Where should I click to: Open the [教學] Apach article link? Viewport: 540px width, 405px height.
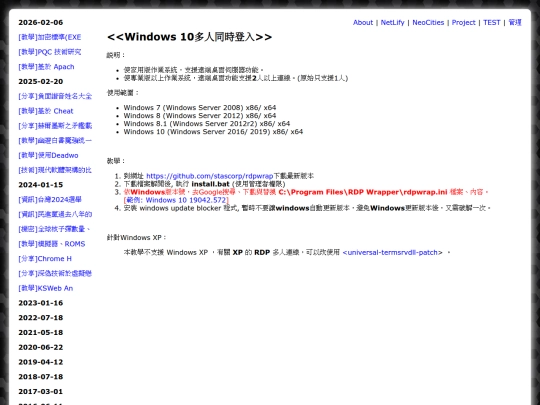click(46, 67)
